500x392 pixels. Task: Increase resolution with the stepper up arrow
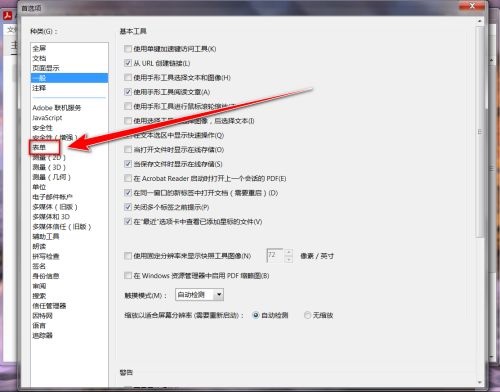click(289, 252)
